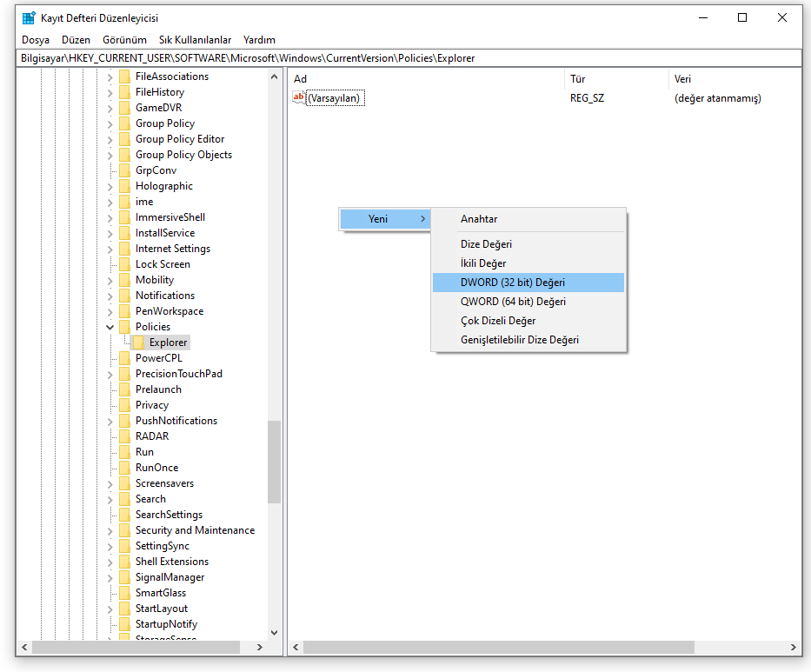This screenshot has width=811, height=672.
Task: Click the Run folder icon
Action: coord(124,452)
